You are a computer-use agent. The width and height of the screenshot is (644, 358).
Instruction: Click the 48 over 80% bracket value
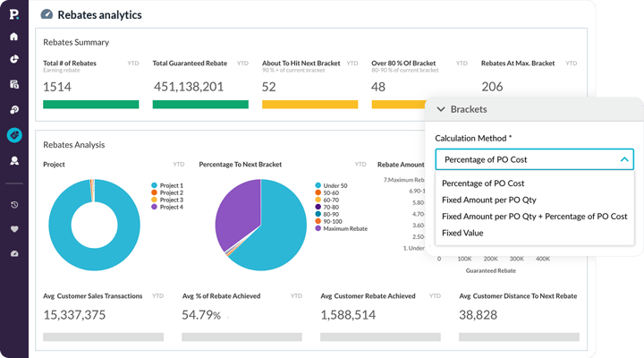[378, 87]
